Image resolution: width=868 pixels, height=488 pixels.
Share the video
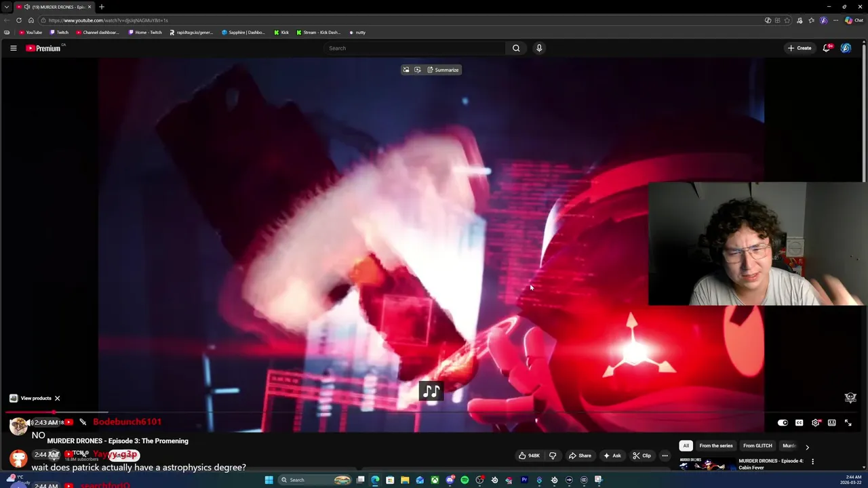(580, 455)
